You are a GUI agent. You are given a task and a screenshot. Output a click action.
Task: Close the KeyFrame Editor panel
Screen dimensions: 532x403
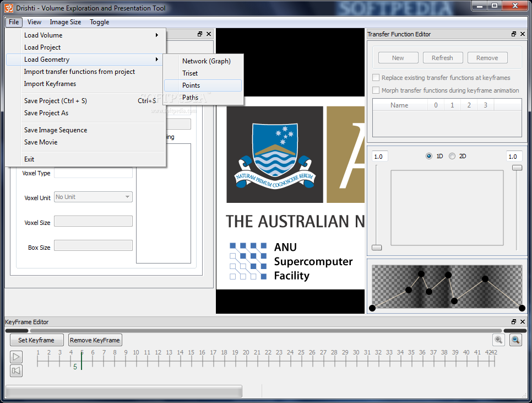pyautogui.click(x=523, y=321)
